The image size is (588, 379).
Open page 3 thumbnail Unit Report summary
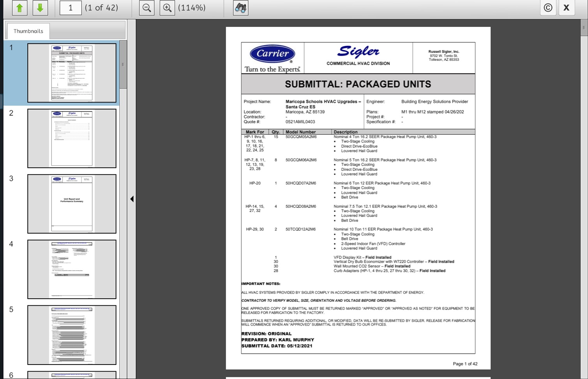(72, 204)
